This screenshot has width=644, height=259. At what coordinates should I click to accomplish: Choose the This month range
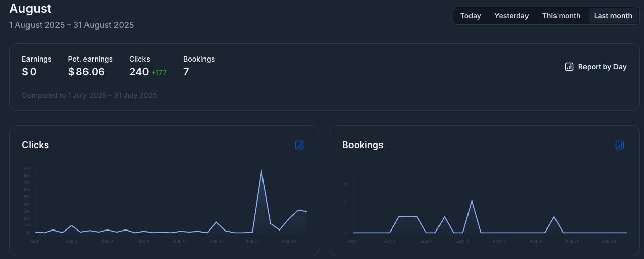(x=561, y=16)
